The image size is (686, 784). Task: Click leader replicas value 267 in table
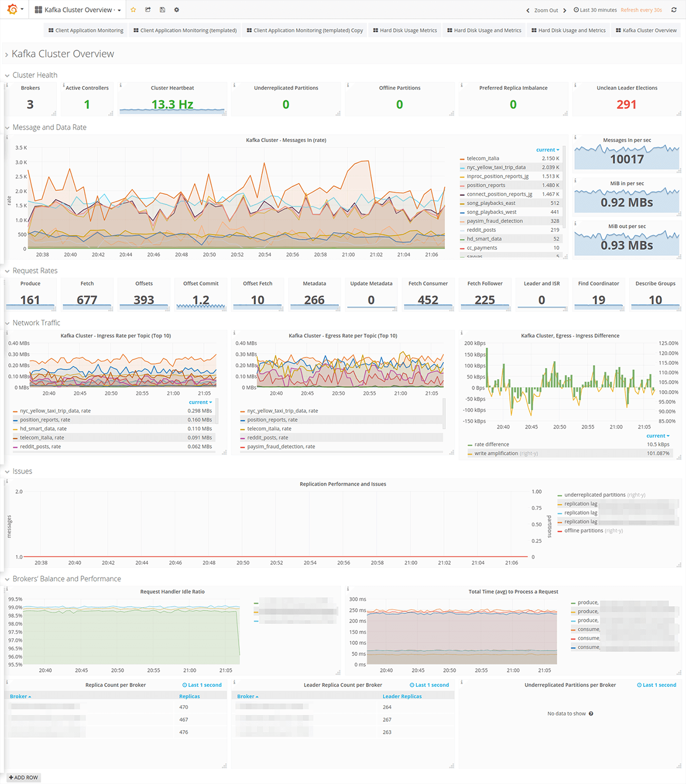(x=387, y=720)
